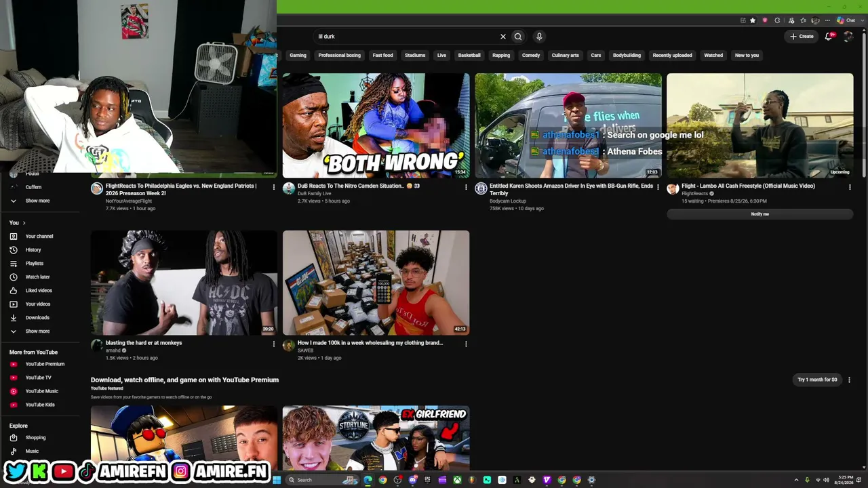Select the New to you filter chip
This screenshot has width=868, height=488.
click(x=747, y=56)
